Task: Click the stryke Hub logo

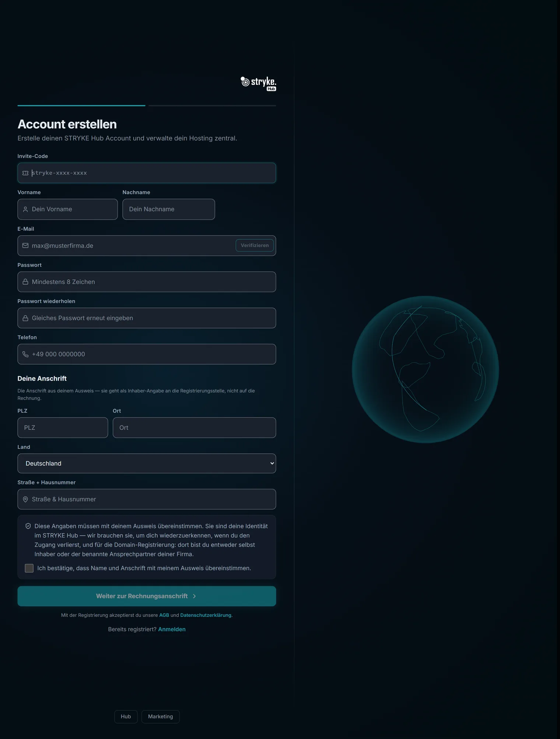Action: point(258,83)
